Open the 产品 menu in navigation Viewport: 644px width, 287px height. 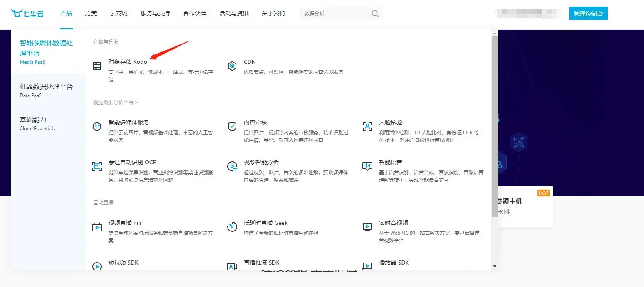click(66, 13)
